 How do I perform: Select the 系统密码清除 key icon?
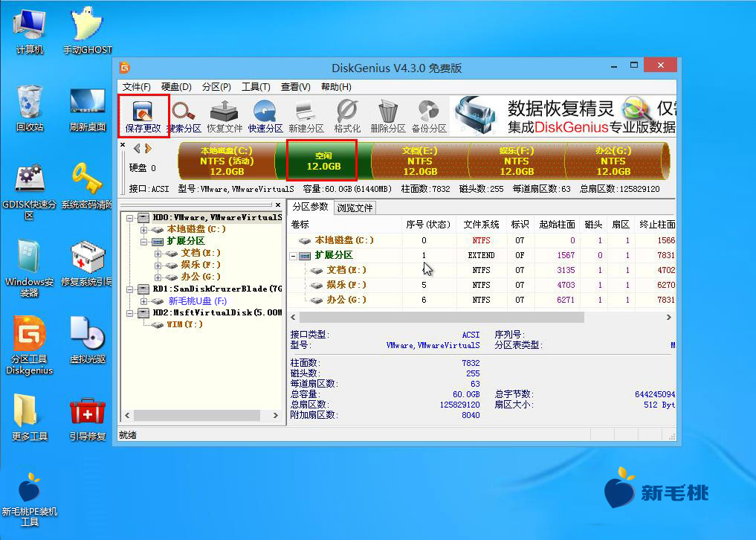point(87,186)
